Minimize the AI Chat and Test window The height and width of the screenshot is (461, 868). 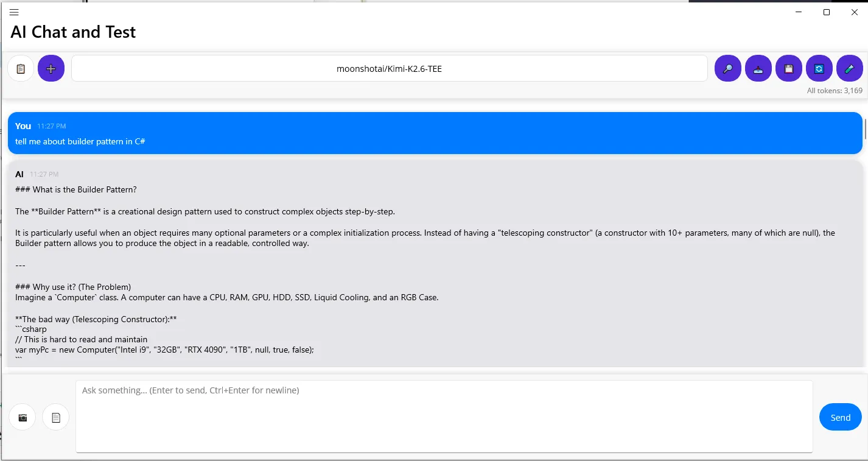[x=799, y=12]
